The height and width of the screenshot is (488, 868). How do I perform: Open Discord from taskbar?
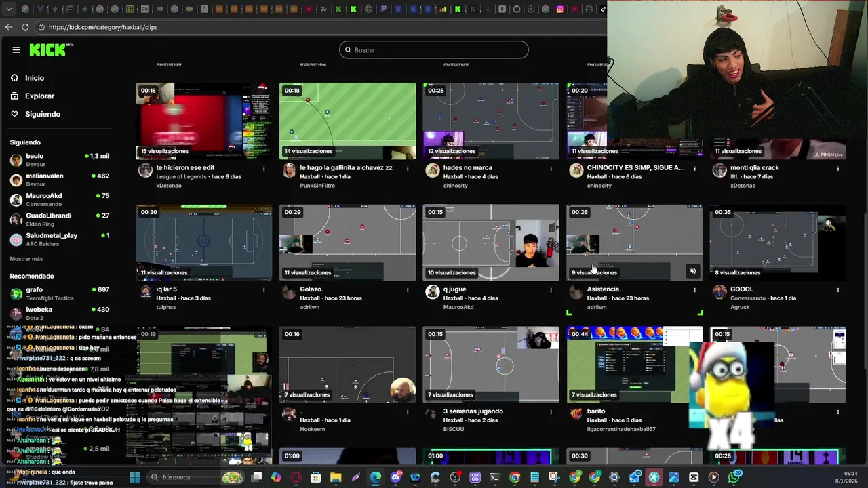click(395, 477)
